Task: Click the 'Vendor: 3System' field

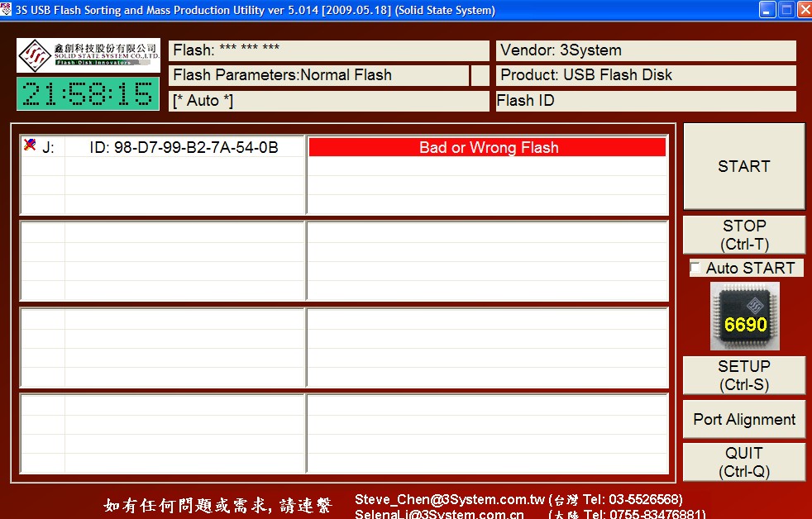Action: tap(646, 50)
